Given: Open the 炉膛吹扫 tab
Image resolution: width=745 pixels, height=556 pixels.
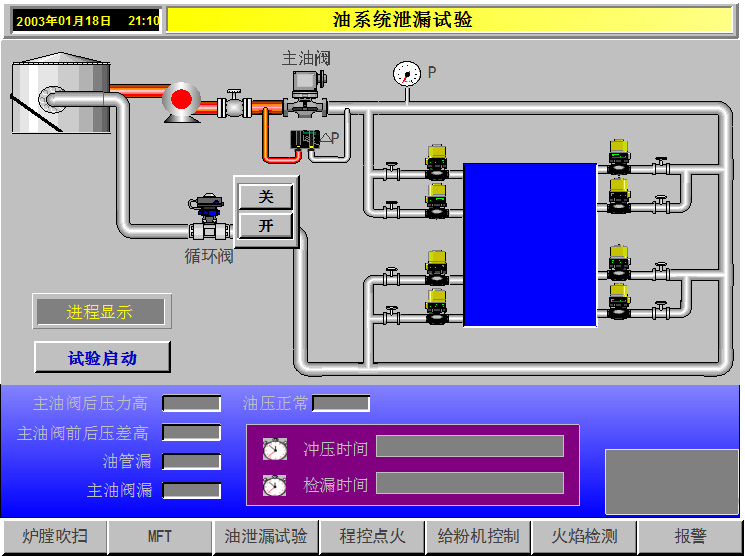Looking at the screenshot, I should 55,537.
